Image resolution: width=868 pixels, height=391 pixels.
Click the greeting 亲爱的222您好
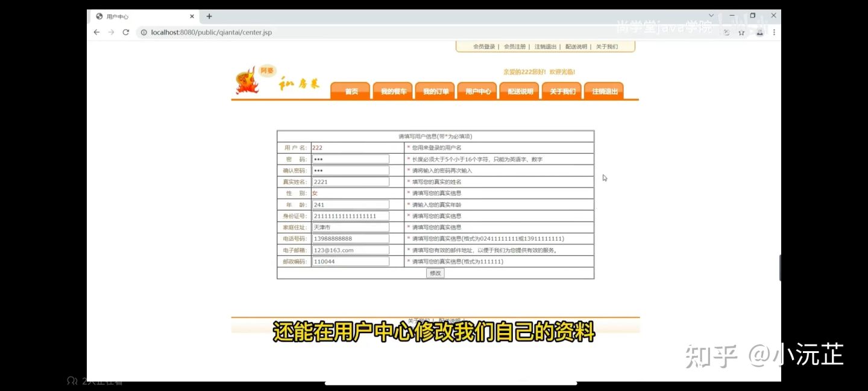tap(539, 72)
